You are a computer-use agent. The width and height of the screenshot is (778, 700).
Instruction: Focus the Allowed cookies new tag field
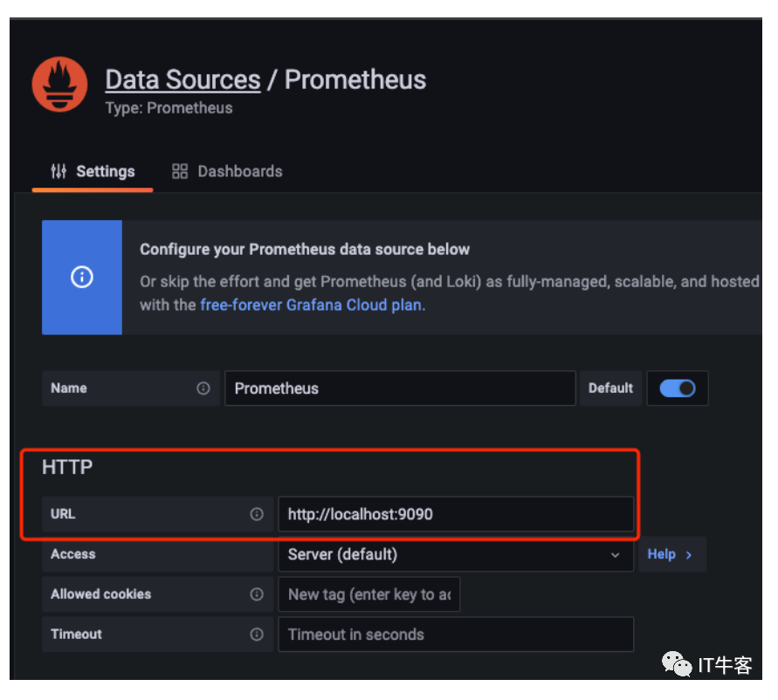pos(369,594)
